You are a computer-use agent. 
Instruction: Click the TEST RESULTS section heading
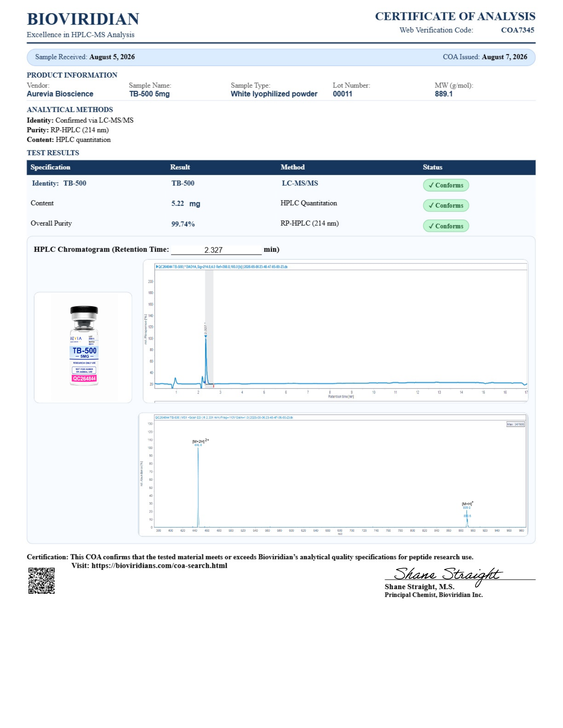click(x=53, y=153)
